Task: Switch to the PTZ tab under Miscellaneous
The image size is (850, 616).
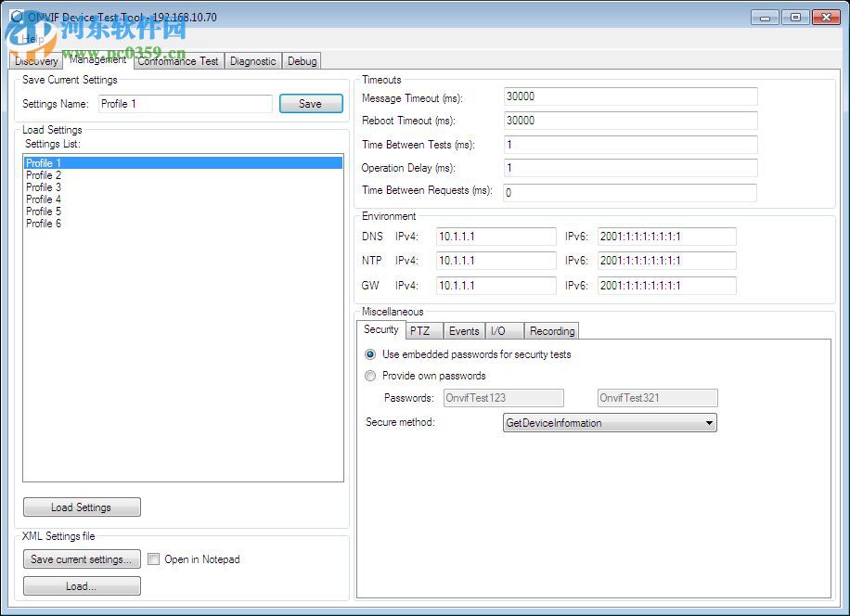Action: [423, 330]
